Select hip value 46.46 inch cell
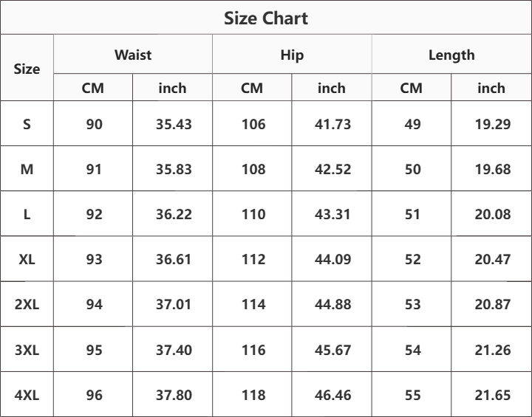The width and height of the screenshot is (532, 417). coord(332,395)
